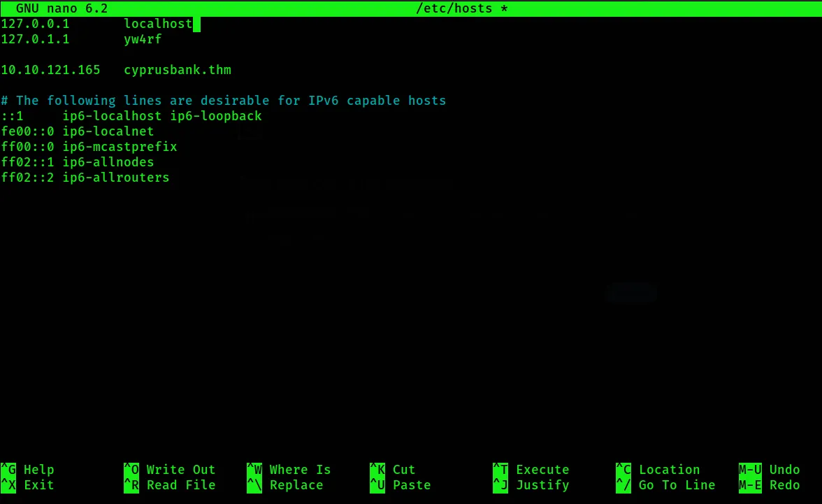The height and width of the screenshot is (504, 822).
Task: Click the yw4rf hostname entry
Action: coord(143,39)
